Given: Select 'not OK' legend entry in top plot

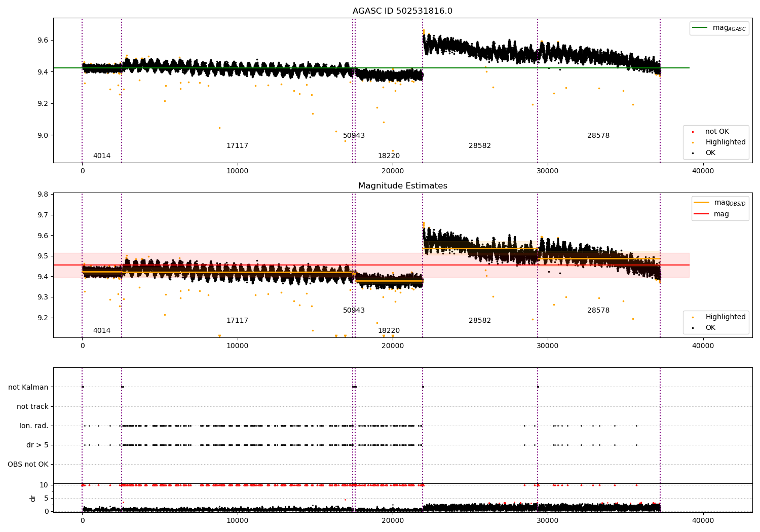Looking at the screenshot, I should point(717,132).
